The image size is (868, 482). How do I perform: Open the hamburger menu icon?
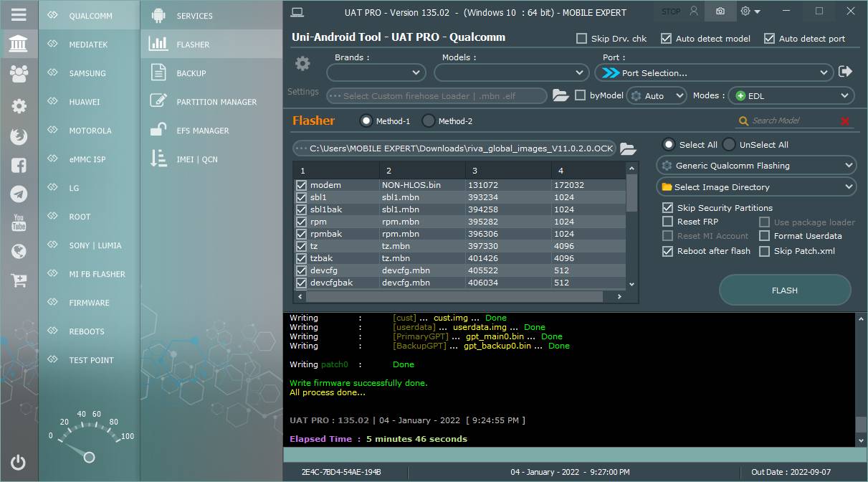19,14
